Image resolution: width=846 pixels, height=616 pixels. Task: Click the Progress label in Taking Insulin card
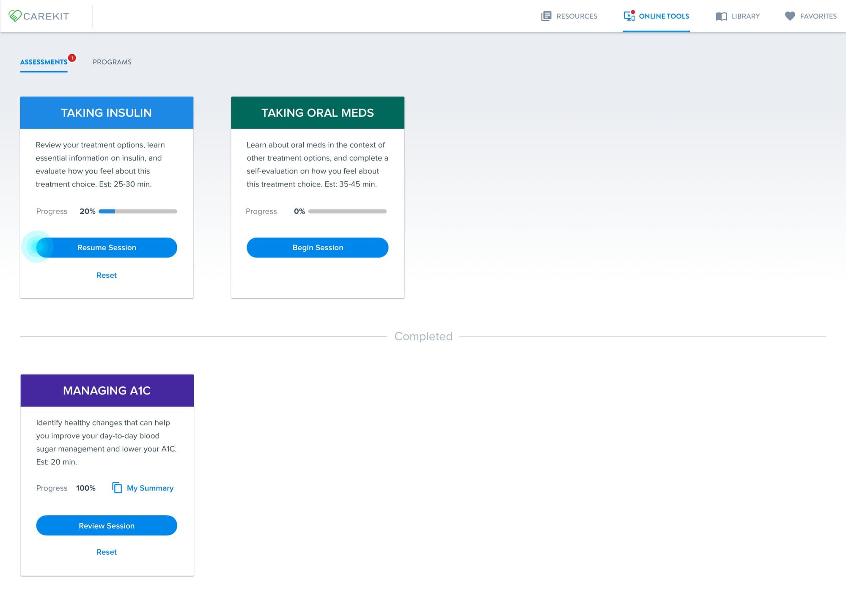[52, 211]
